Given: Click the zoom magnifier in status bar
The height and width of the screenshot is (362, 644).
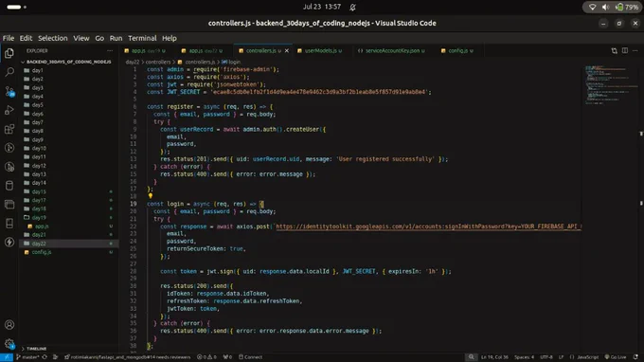Looking at the screenshot, I should pyautogui.click(x=471, y=357).
